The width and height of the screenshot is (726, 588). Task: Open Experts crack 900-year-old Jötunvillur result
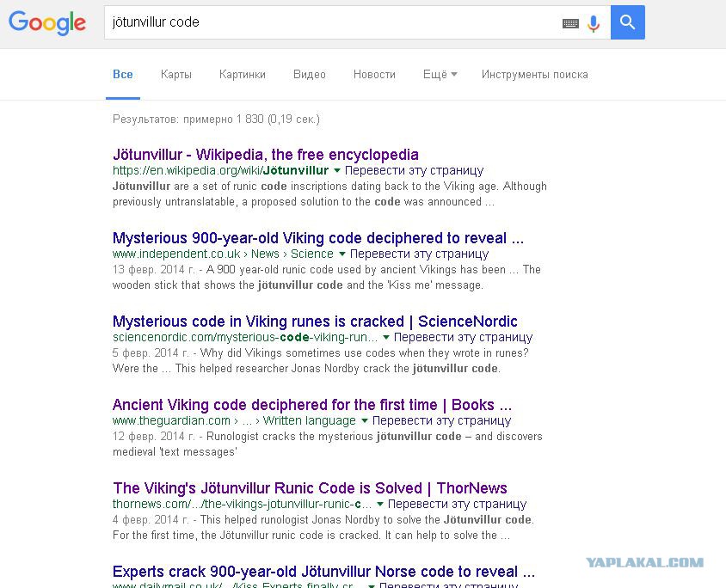click(x=323, y=572)
